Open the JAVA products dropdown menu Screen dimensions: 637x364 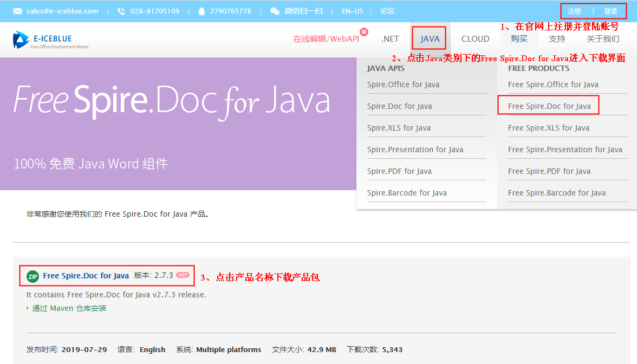pos(428,38)
